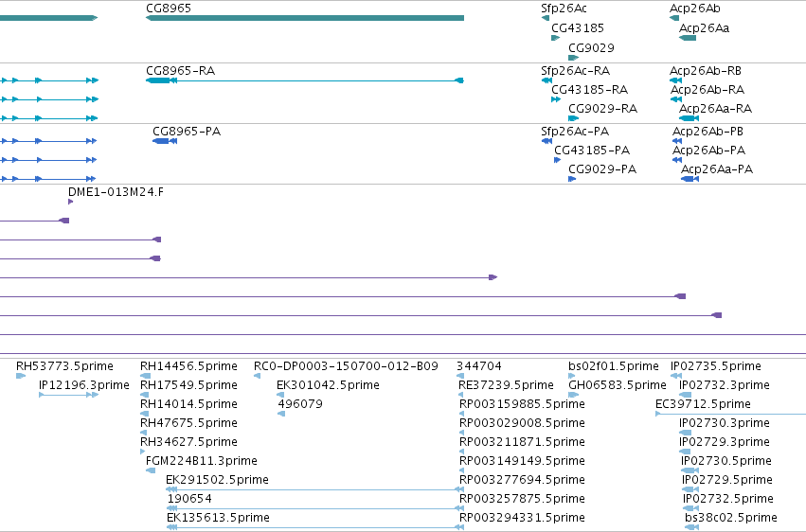This screenshot has width=806, height=532.
Task: Click the Acp26Ab-RB transcript label
Action: coord(706,70)
